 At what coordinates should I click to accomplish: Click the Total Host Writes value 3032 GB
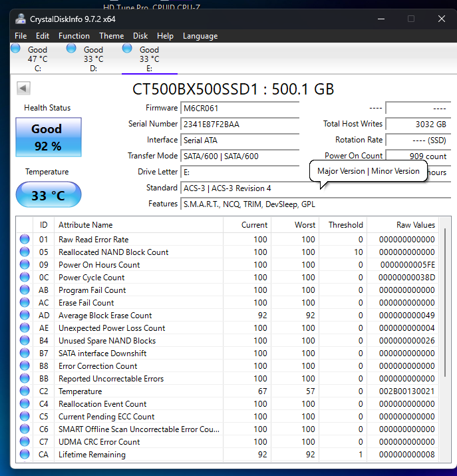(x=418, y=124)
